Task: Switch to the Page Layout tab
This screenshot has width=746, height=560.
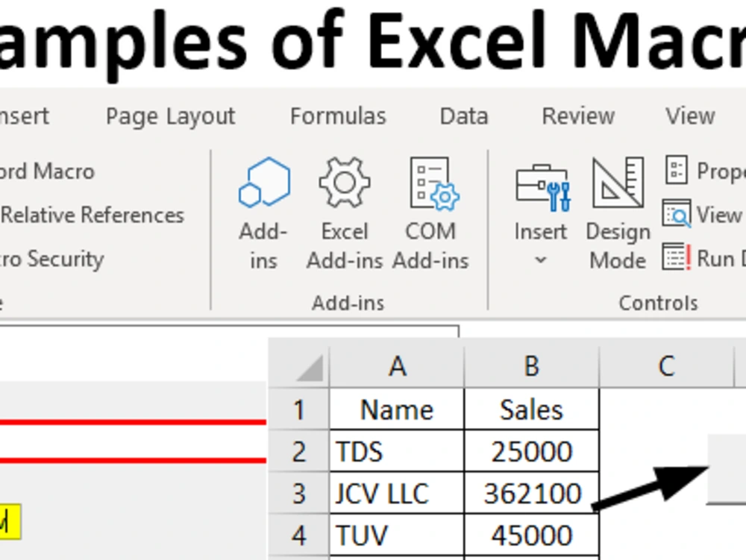Action: click(170, 117)
